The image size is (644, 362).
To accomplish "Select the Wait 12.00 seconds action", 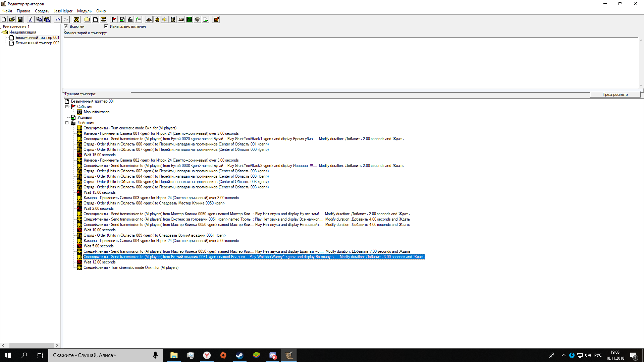I will (x=99, y=262).
